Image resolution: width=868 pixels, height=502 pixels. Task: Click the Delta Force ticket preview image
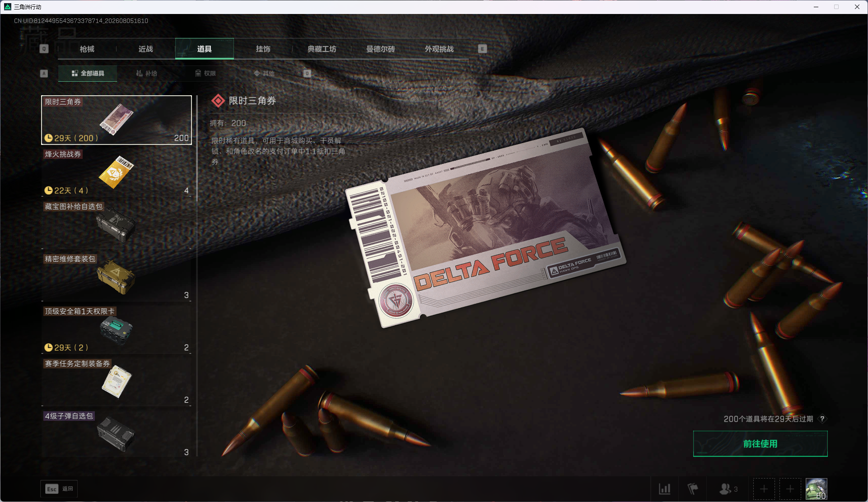[485, 228]
